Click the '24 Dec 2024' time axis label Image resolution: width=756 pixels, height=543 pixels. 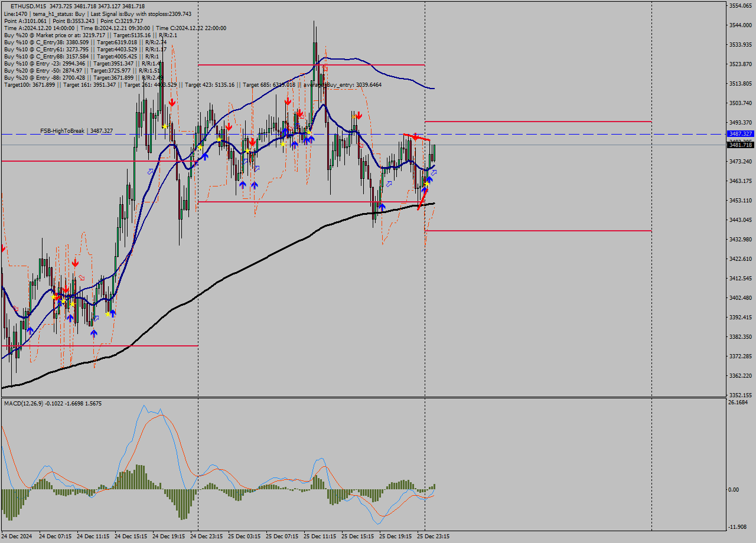click(x=18, y=537)
